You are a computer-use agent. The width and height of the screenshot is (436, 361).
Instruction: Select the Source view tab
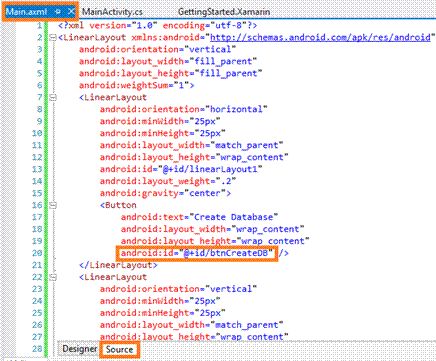119,349
